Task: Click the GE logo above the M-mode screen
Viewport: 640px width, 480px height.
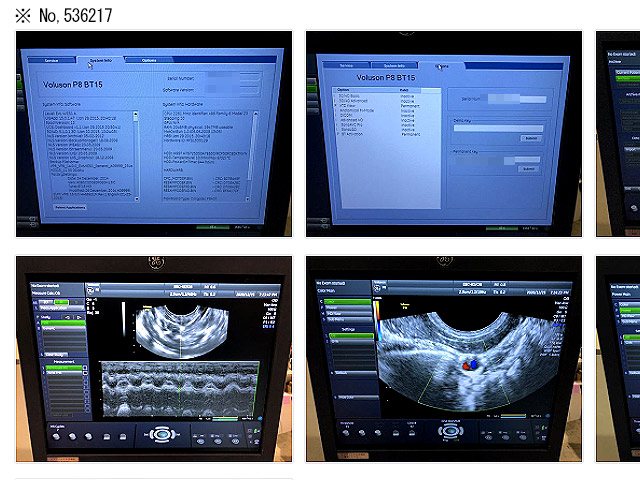Action: click(x=156, y=262)
